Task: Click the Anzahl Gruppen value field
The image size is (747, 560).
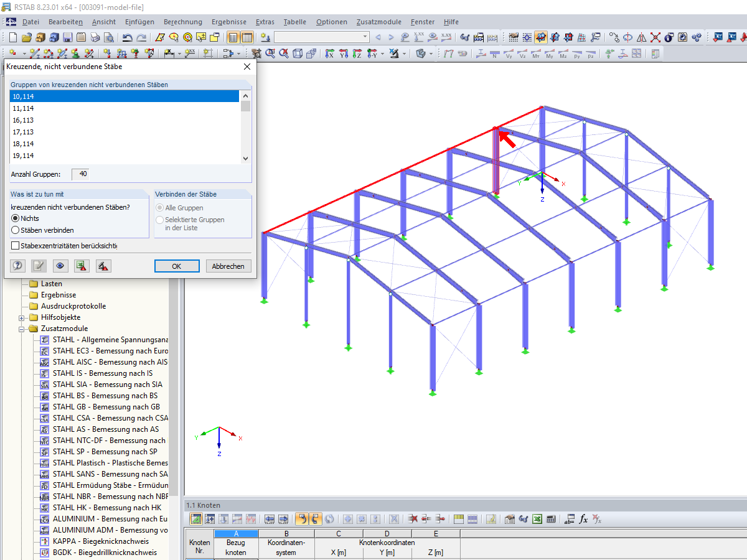Action: [x=80, y=174]
